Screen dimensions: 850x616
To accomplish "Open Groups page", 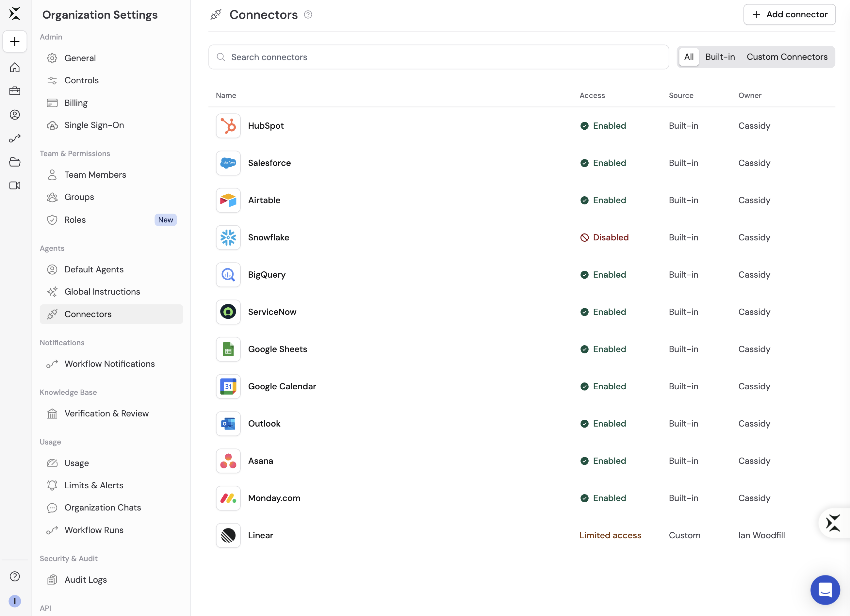I will pyautogui.click(x=111, y=197).
